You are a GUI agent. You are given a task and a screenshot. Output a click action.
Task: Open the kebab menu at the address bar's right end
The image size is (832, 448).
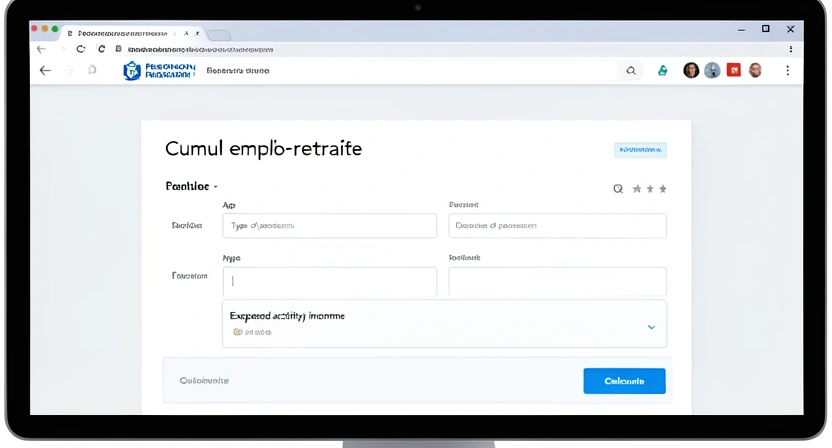[791, 49]
